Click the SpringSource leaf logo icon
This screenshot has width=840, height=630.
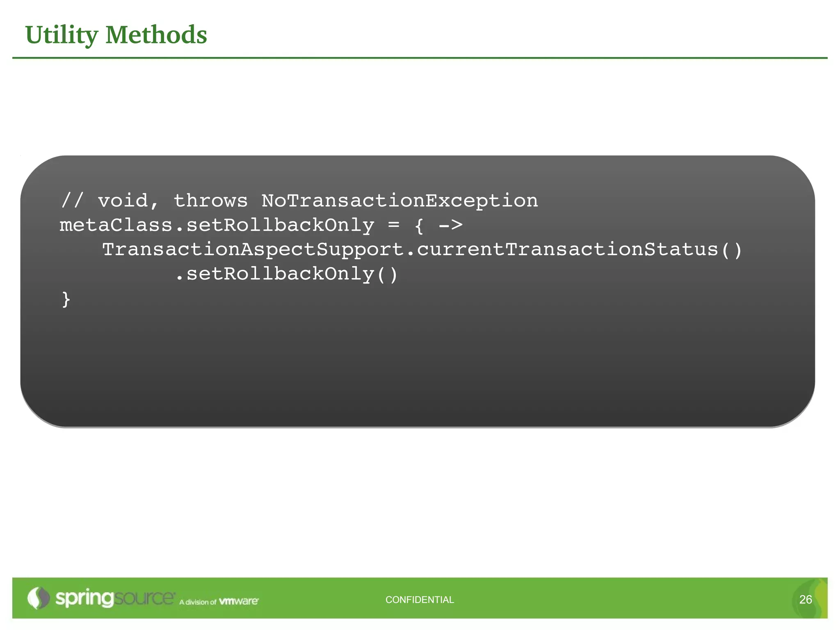[39, 598]
